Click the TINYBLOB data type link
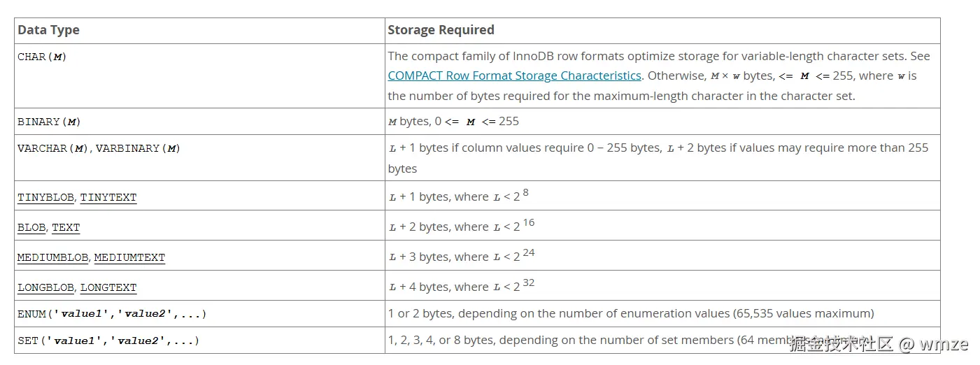Viewport: 980px width, 365px height. (x=45, y=197)
